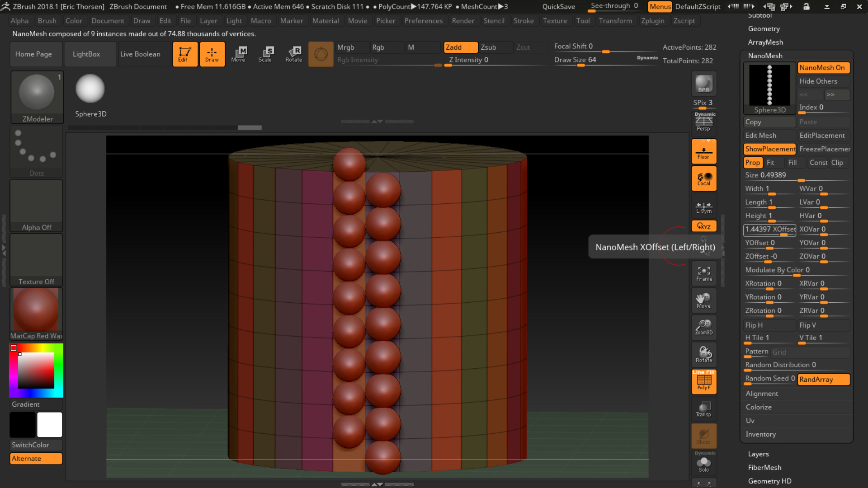868x488 pixels.
Task: Toggle Prop alignment mode
Action: 753,163
